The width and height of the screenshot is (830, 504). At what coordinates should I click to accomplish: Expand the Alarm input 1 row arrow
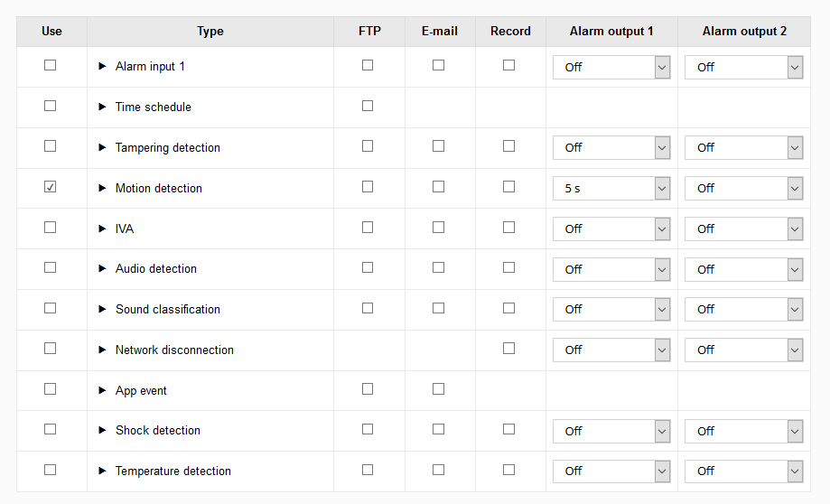point(102,67)
